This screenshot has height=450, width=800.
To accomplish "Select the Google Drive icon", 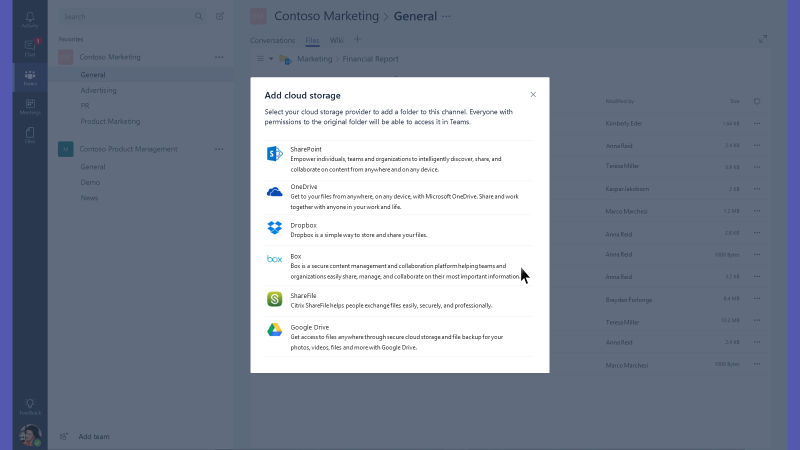I will pos(275,330).
